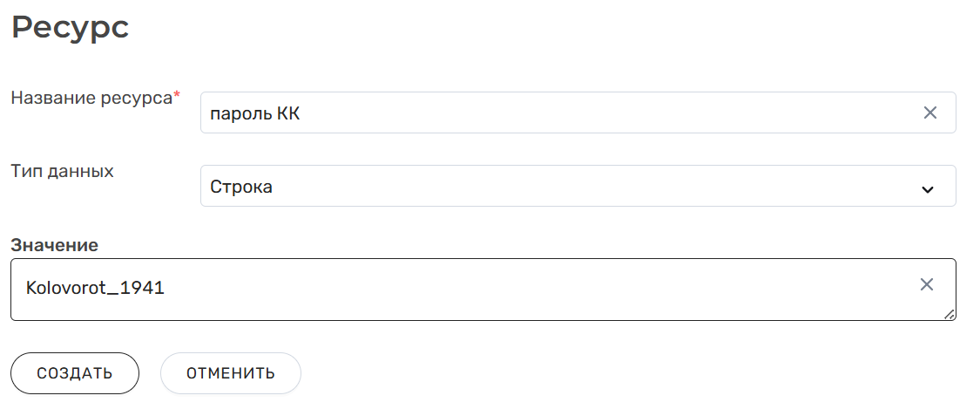Click the СОЗДАТЬ button

75,373
